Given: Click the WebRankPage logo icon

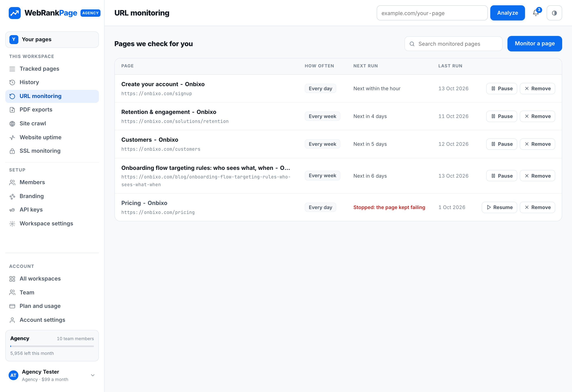Looking at the screenshot, I should pos(15,13).
